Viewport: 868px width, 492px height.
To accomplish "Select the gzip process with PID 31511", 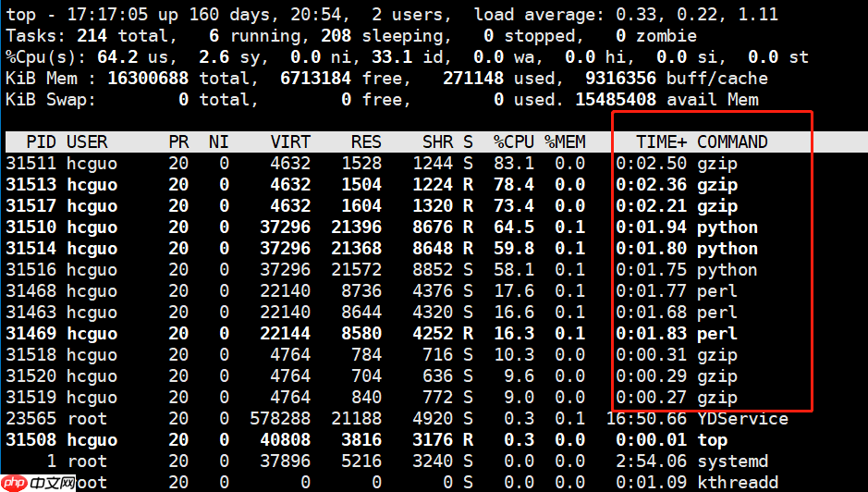I will 717,164.
